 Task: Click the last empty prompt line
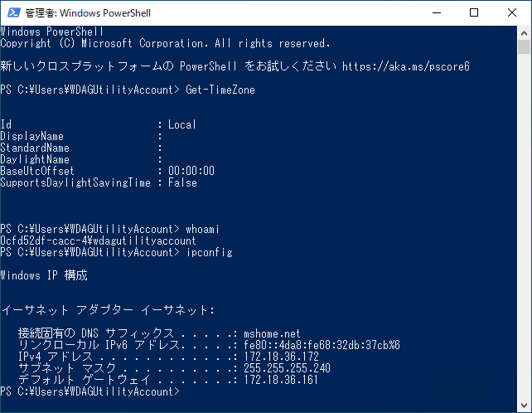point(90,391)
